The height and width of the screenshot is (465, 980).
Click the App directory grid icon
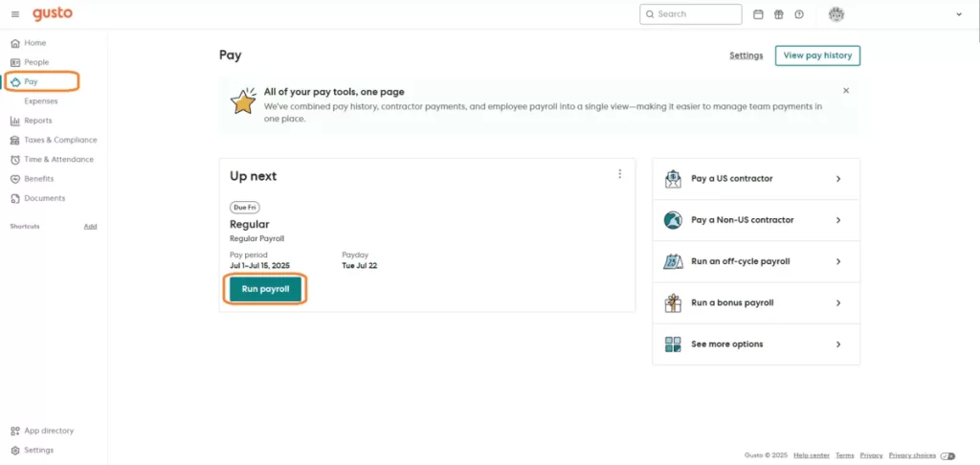pyautogui.click(x=15, y=431)
